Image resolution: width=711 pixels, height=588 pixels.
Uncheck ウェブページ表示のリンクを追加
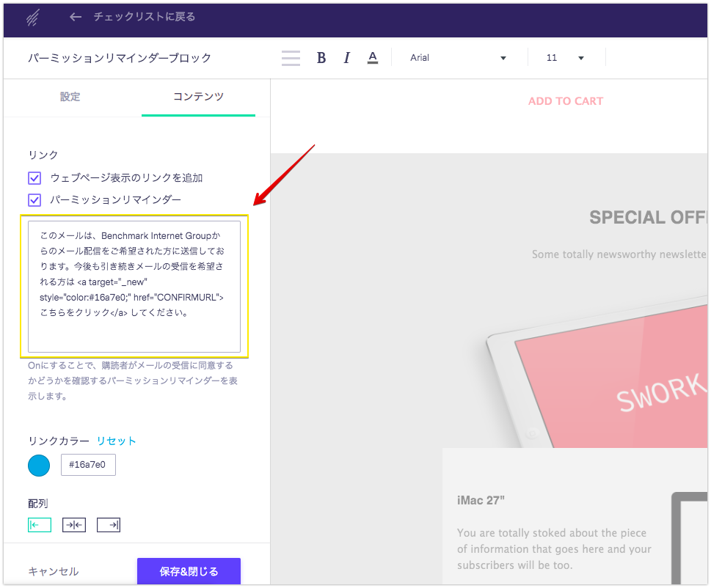tap(34, 177)
